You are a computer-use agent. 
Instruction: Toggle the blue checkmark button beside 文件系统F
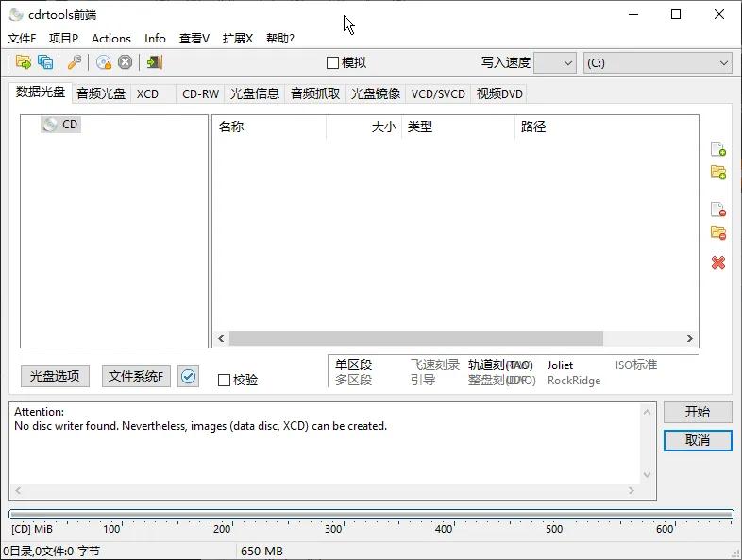coord(189,376)
